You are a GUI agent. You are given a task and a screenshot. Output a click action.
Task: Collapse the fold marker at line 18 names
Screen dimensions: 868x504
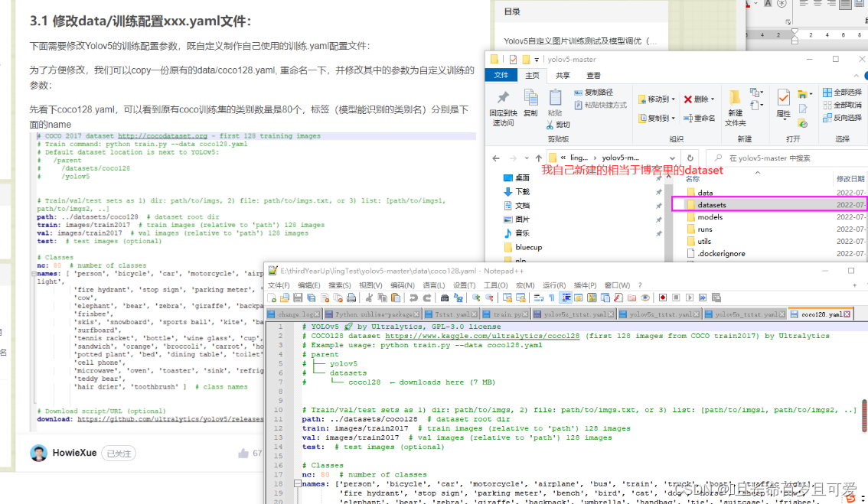click(297, 483)
